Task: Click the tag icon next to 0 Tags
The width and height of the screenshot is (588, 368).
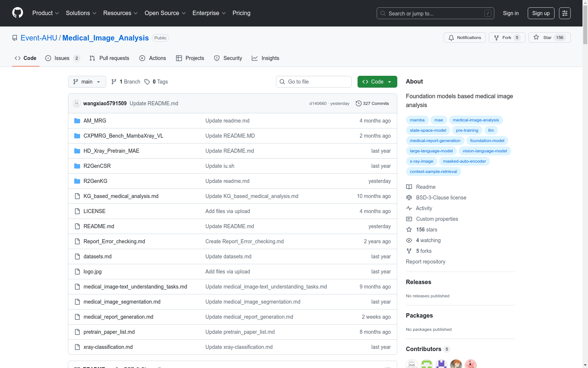Action: tap(147, 82)
